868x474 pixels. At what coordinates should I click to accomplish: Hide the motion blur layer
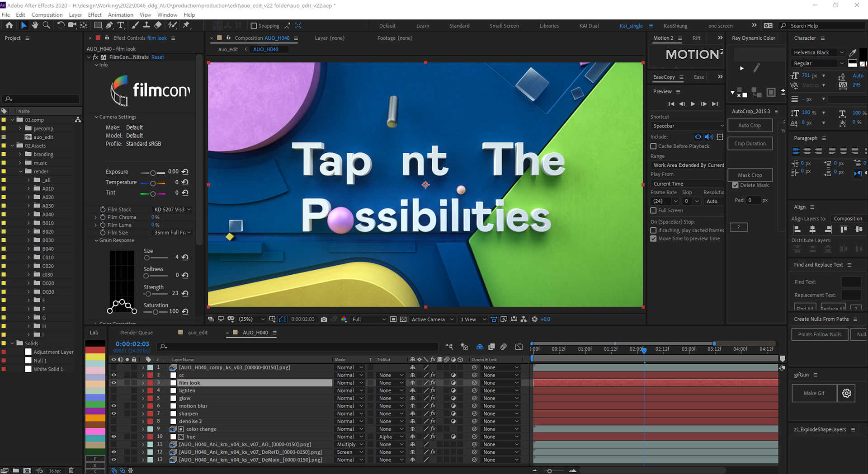point(113,406)
